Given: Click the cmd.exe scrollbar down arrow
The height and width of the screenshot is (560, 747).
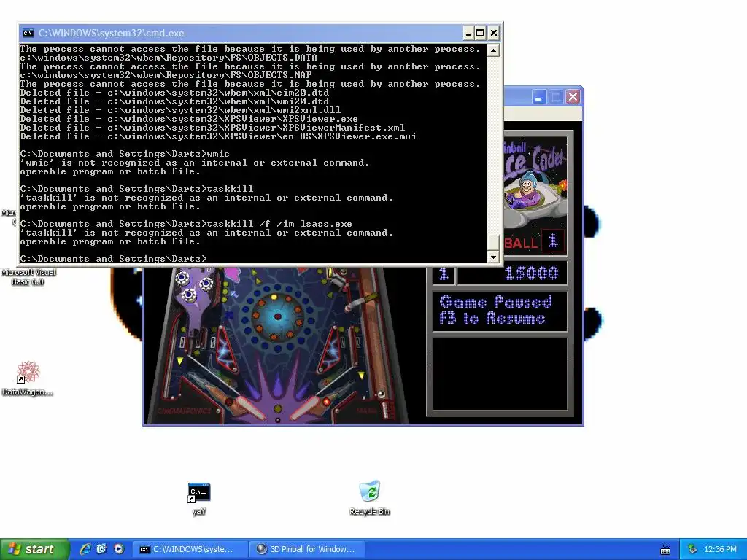Looking at the screenshot, I should point(494,257).
